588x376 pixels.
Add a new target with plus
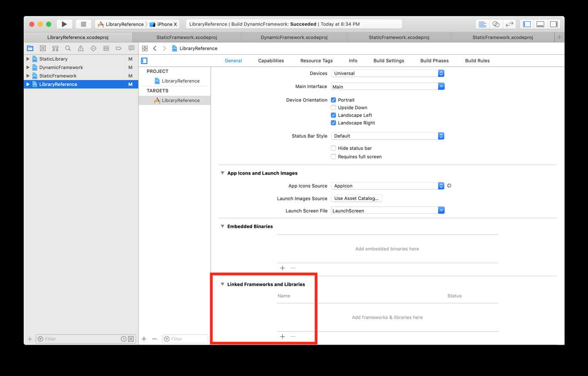144,339
